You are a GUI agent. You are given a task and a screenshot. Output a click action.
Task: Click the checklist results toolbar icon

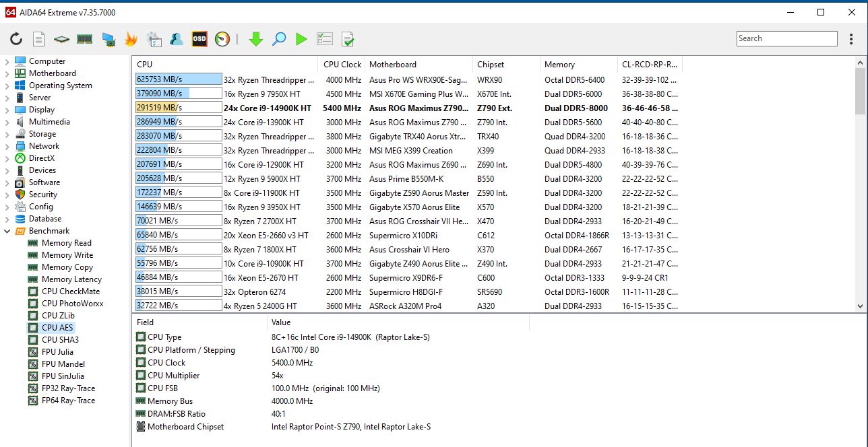click(x=325, y=39)
